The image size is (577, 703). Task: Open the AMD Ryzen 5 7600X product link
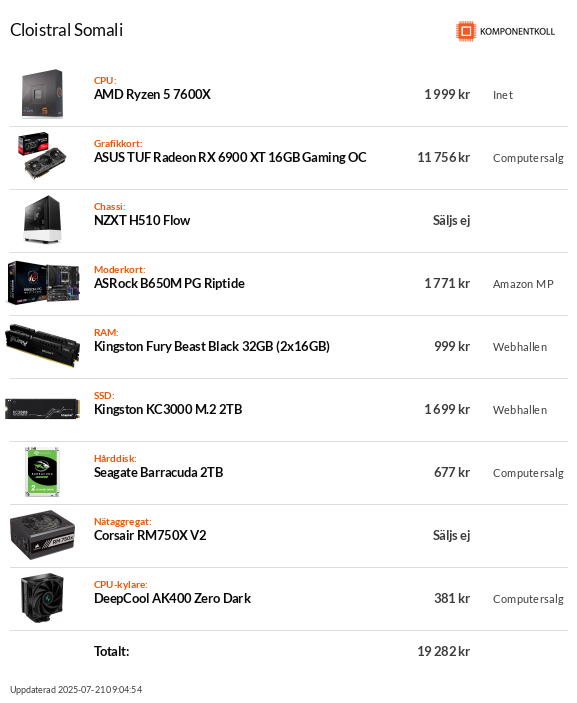point(152,95)
